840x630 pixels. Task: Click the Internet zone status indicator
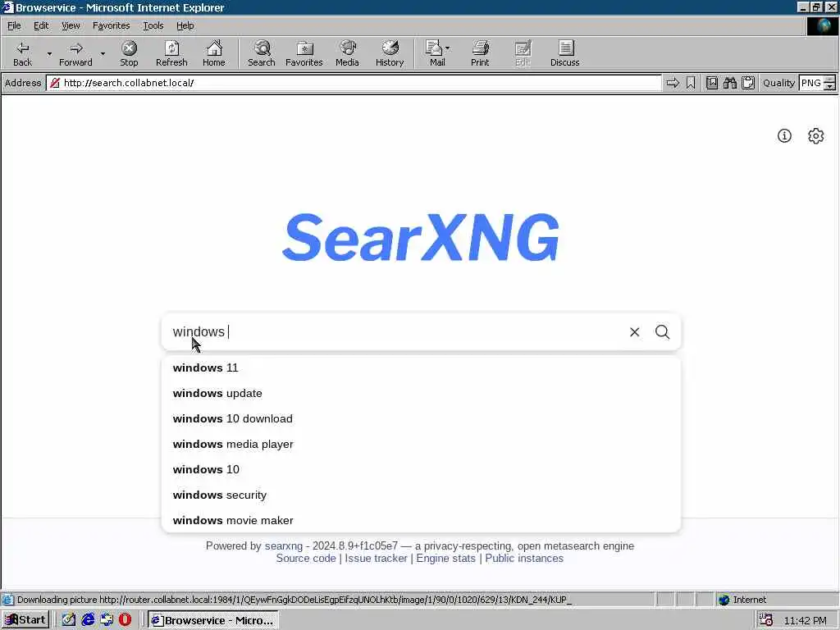[x=742, y=600]
